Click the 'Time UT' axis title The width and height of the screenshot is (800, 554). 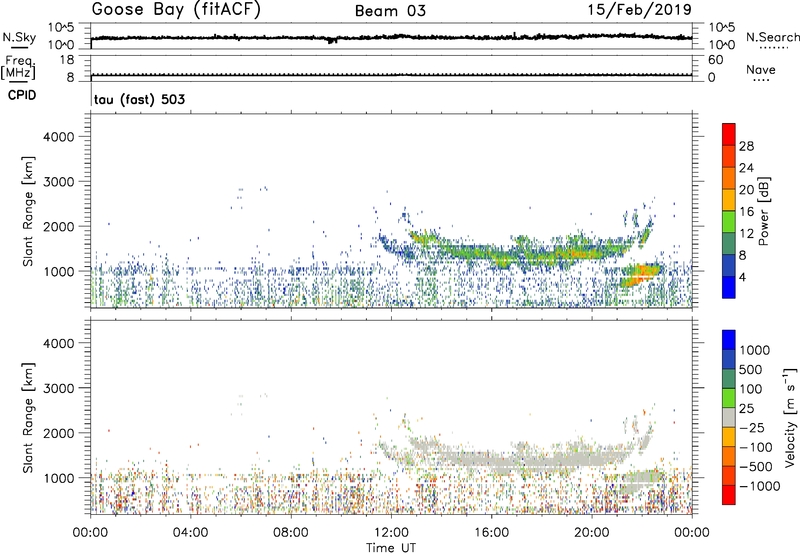tap(391, 548)
